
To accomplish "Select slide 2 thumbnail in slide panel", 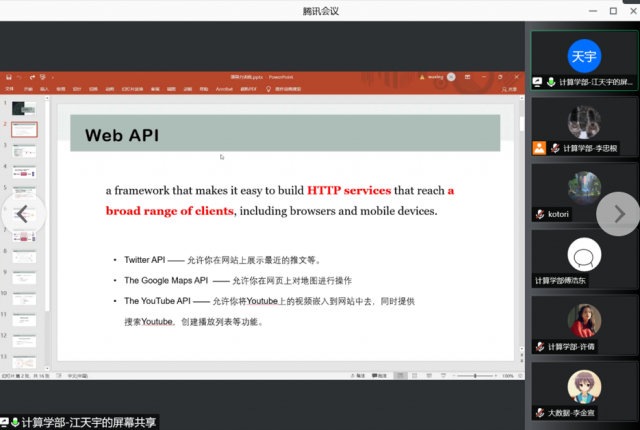I will click(x=24, y=129).
